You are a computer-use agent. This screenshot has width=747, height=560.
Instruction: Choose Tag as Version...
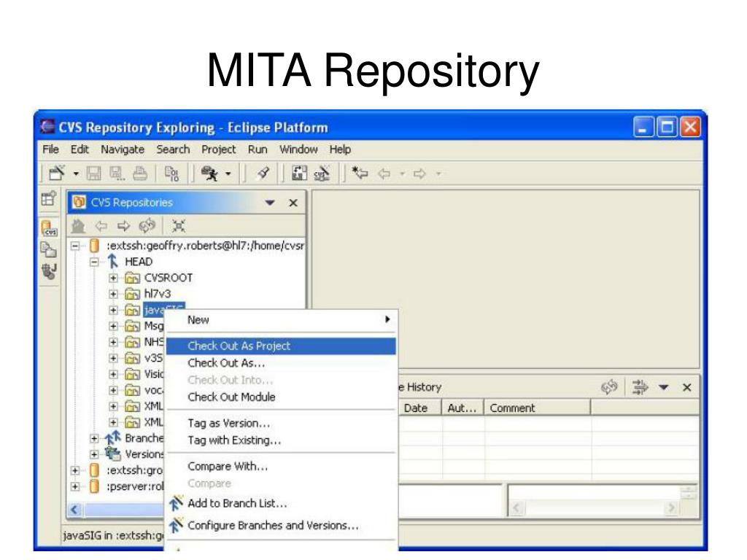(282, 424)
